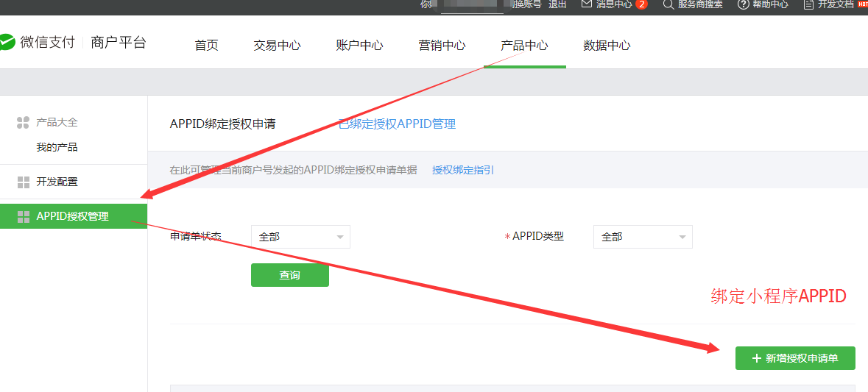Viewport: 868px width, 392px height.
Task: Click the service provider search magnifier icon
Action: coord(668,4)
